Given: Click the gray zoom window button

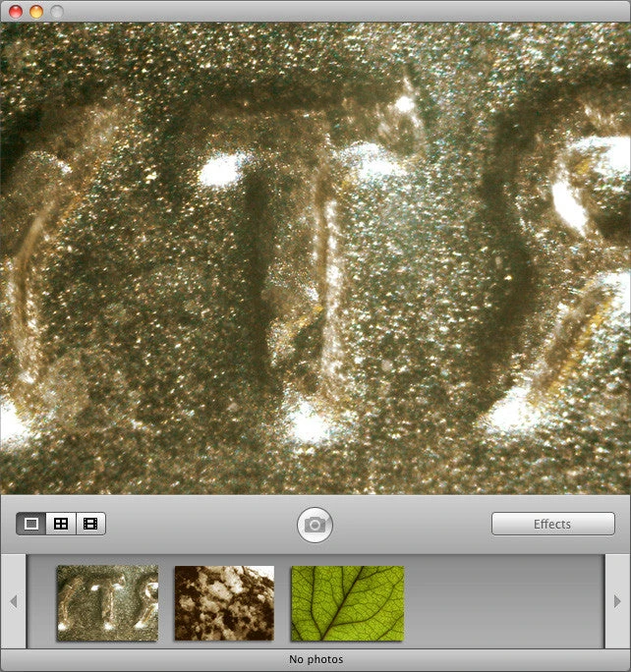Looking at the screenshot, I should (56, 12).
